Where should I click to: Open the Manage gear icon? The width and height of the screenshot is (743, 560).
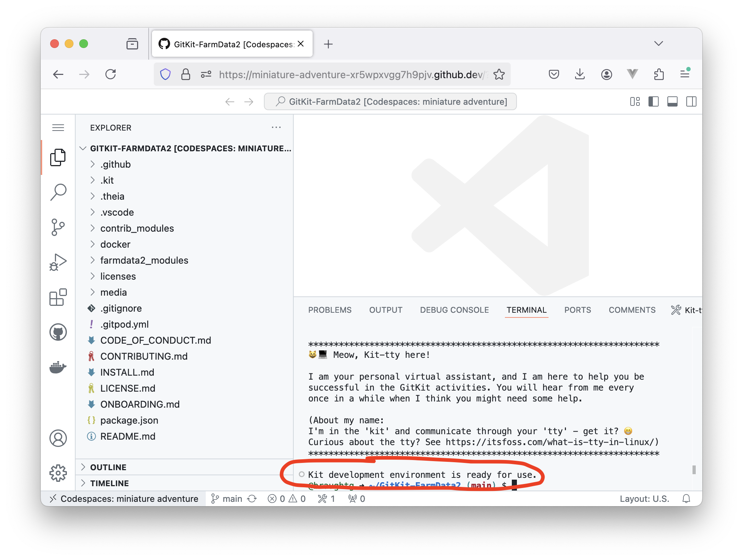click(58, 473)
